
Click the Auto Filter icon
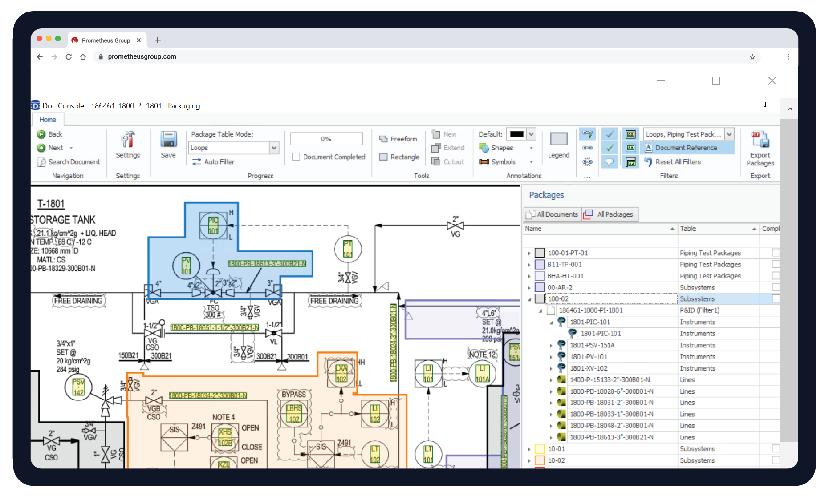[199, 162]
